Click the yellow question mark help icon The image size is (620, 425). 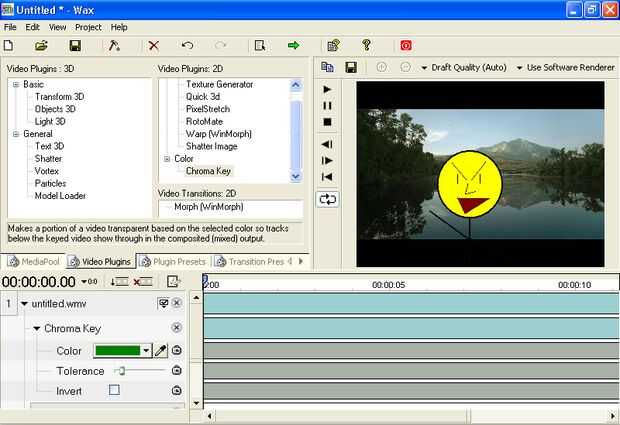coord(366,46)
